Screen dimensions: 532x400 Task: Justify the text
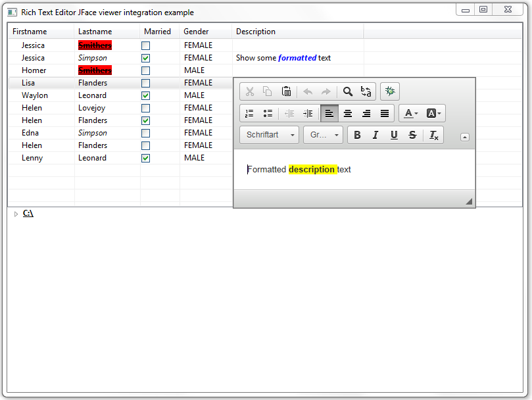pos(385,113)
